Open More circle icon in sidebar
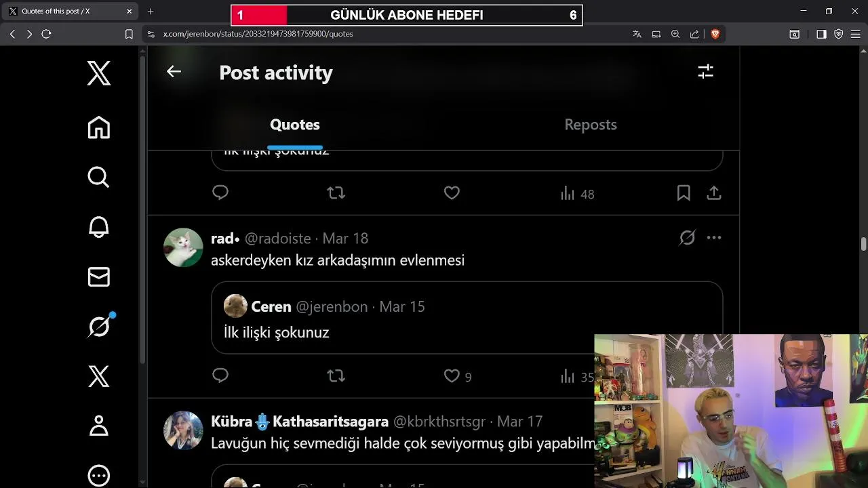Image resolution: width=868 pixels, height=488 pixels. (x=99, y=475)
